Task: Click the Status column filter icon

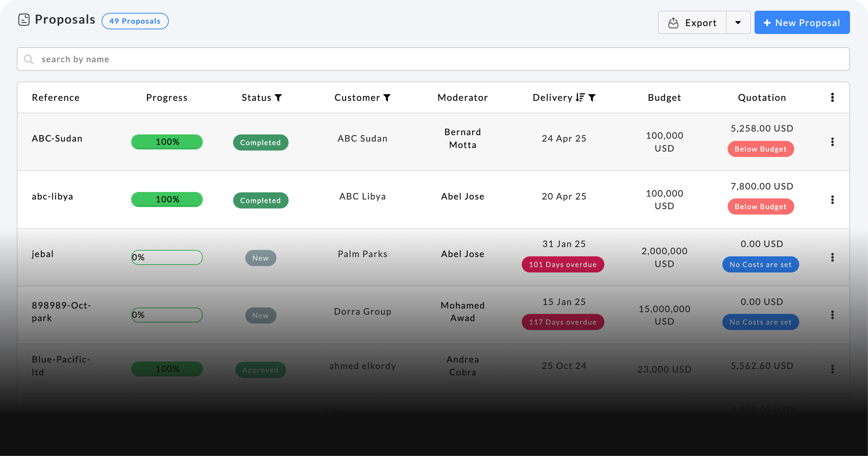Action: [x=278, y=98]
